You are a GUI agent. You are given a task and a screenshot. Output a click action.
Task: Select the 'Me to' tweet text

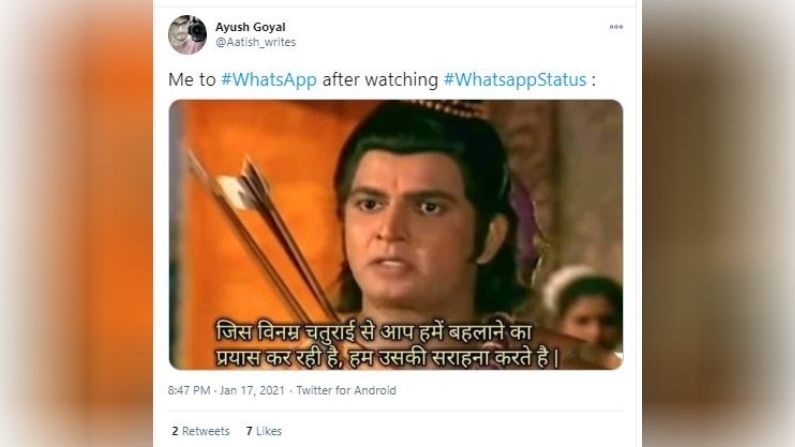coord(192,80)
